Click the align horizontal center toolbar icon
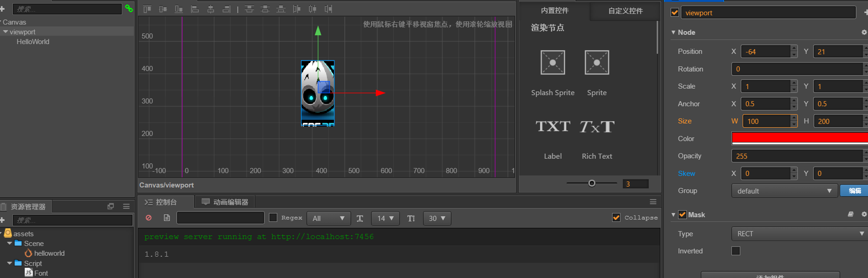 [211, 9]
